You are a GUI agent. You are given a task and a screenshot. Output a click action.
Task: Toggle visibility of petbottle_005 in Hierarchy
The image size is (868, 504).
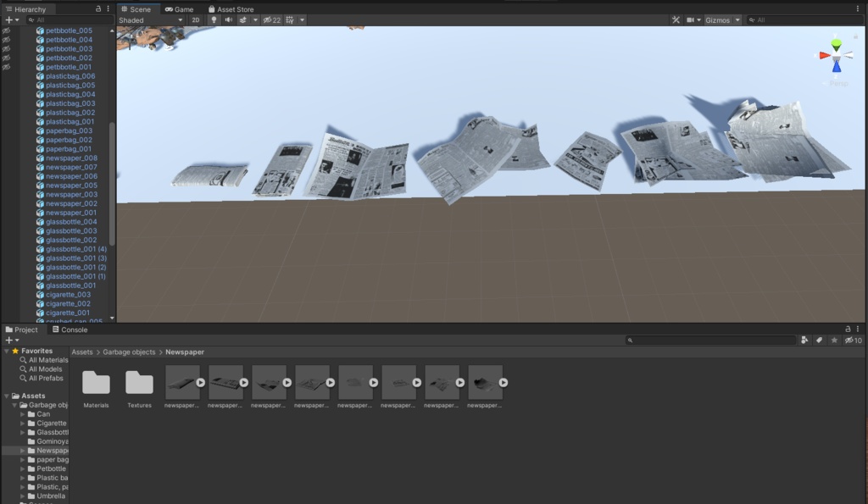(4, 30)
